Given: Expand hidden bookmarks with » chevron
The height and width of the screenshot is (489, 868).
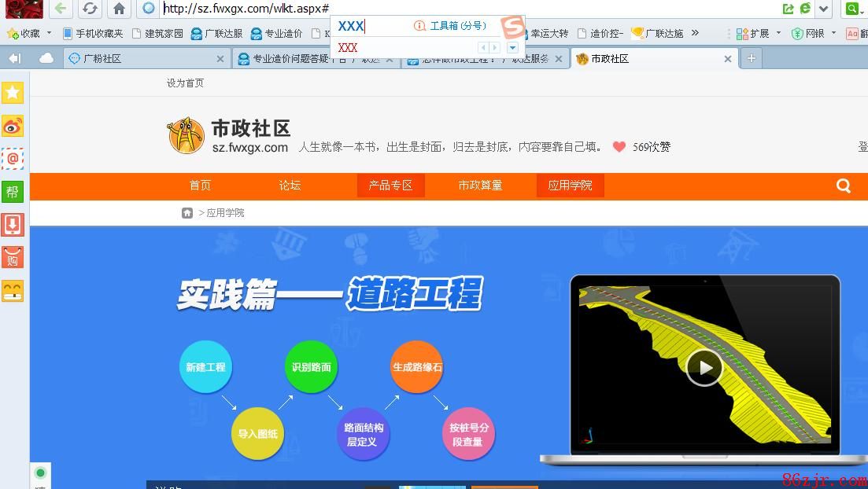Looking at the screenshot, I should pyautogui.click(x=695, y=33).
